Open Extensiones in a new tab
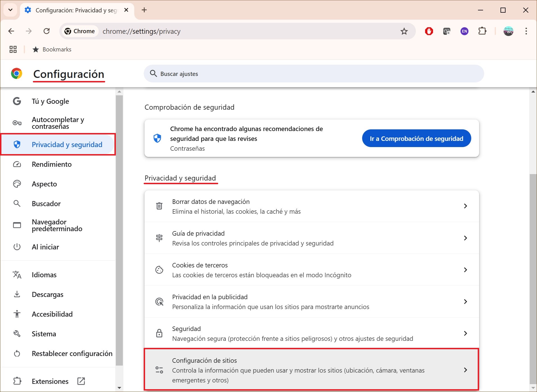Screen dimensions: 537x392 coord(58,381)
